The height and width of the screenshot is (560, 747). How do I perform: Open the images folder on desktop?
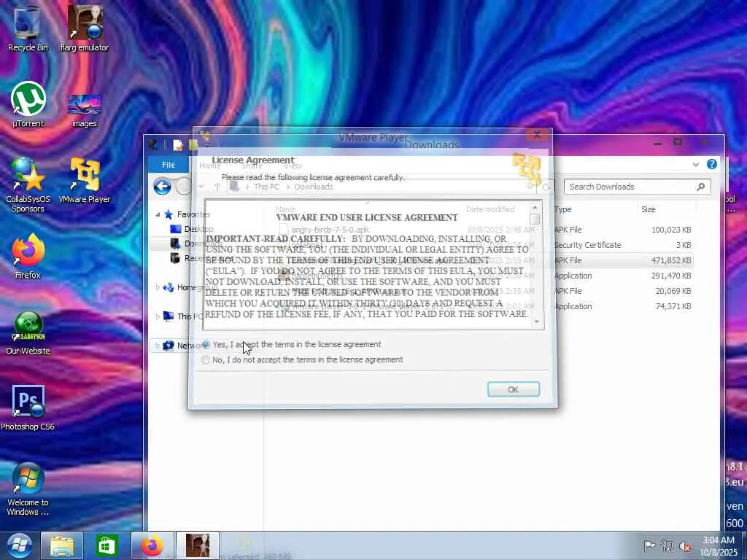click(85, 109)
